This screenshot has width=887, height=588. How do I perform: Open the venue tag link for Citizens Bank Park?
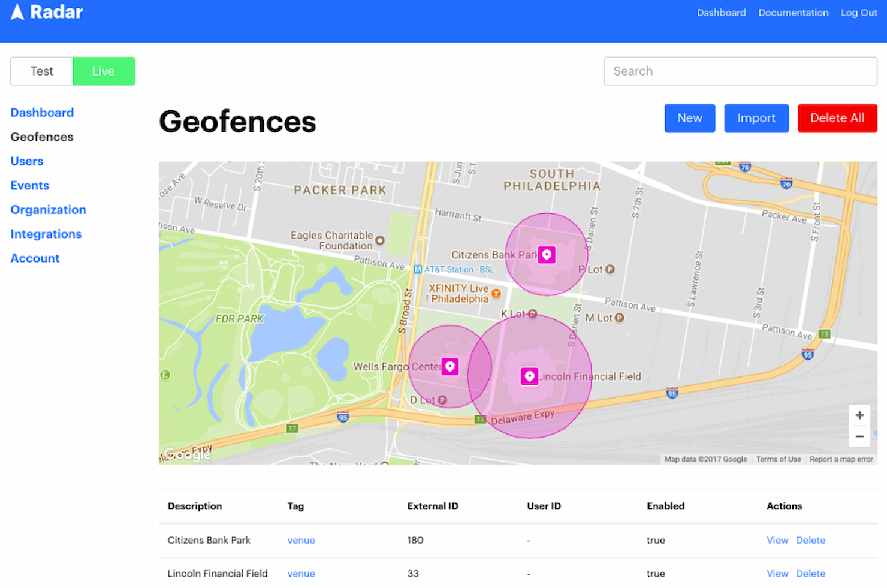pos(301,540)
